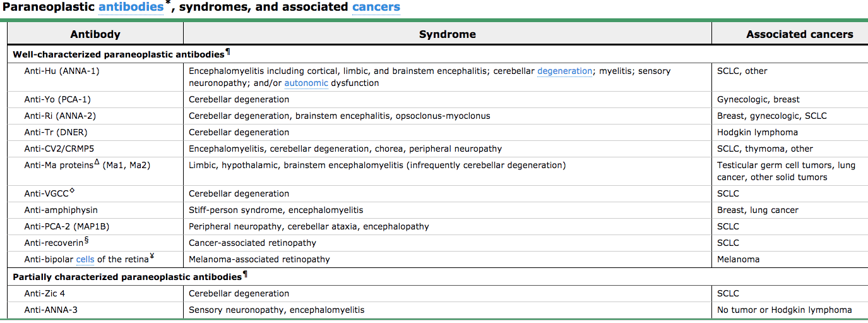Open the "cancers" link in the title

tap(376, 8)
